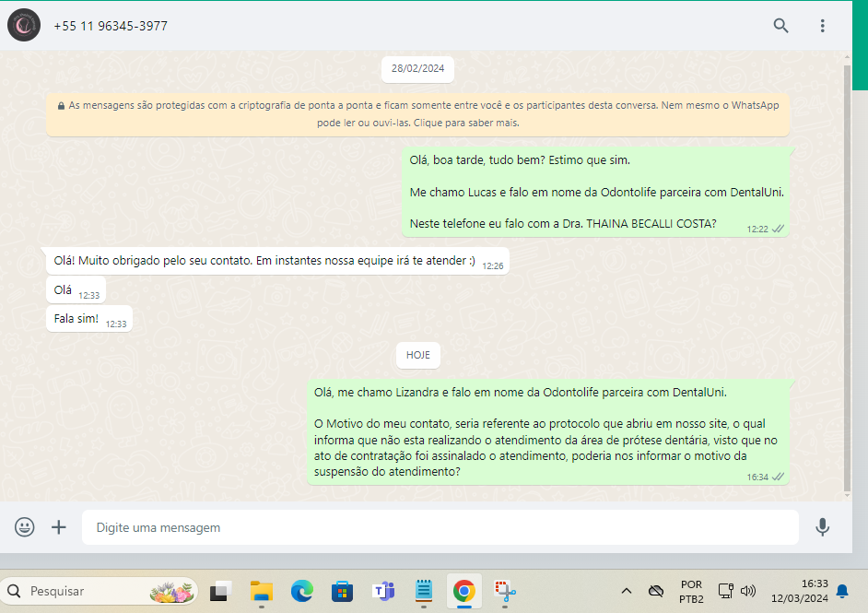Viewport: 868px width, 613px height.
Task: Open Microsoft Store from the taskbar
Action: [342, 592]
